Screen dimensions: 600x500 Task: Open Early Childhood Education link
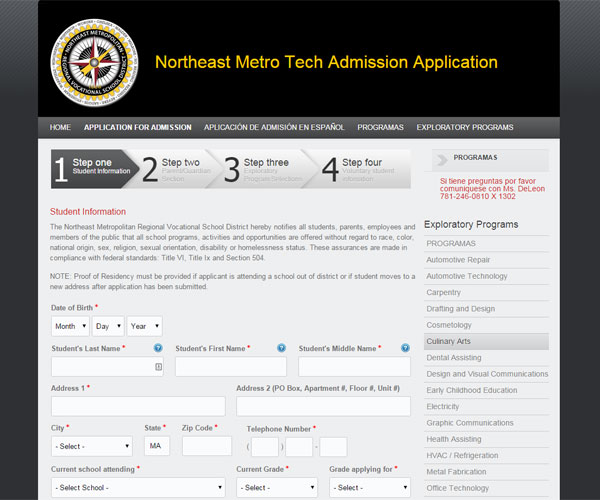click(472, 390)
